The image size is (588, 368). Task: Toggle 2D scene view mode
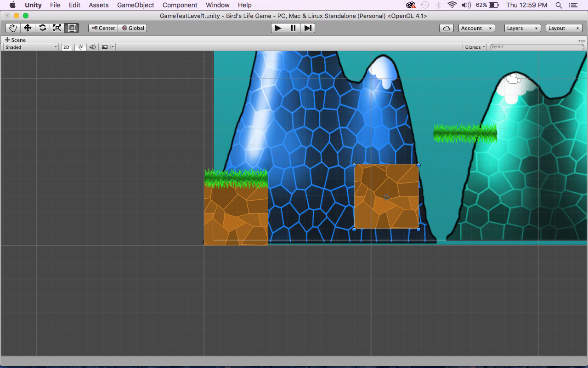tap(66, 46)
